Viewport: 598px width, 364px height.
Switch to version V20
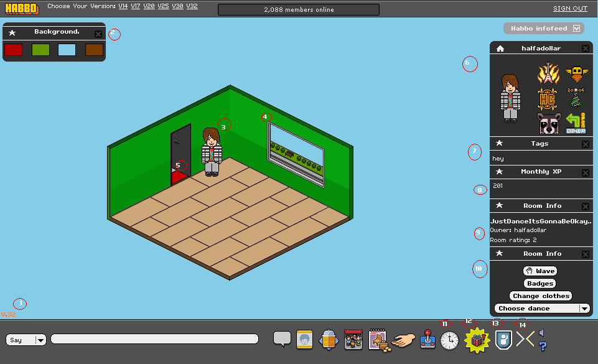(149, 6)
